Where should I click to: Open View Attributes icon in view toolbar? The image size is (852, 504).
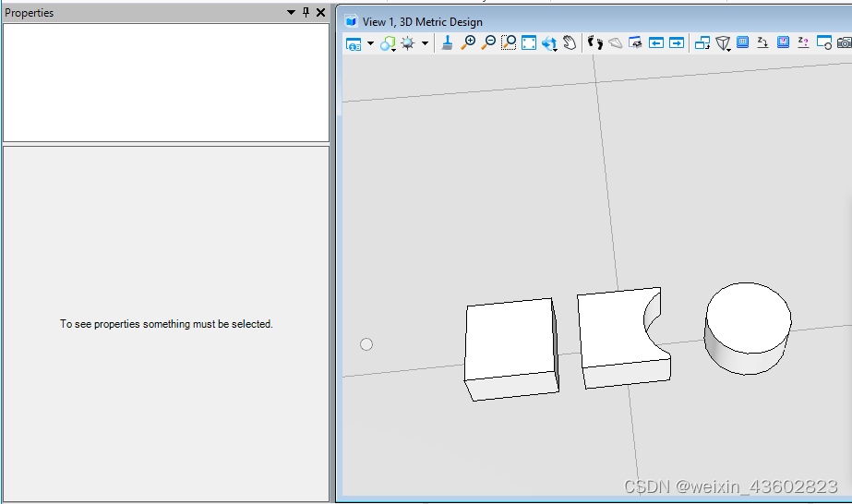(354, 43)
